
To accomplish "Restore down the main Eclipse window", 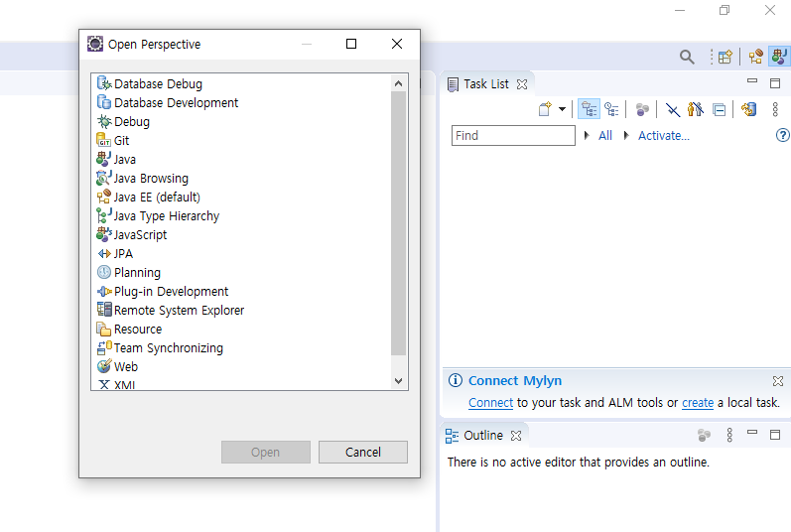I will coord(725,10).
